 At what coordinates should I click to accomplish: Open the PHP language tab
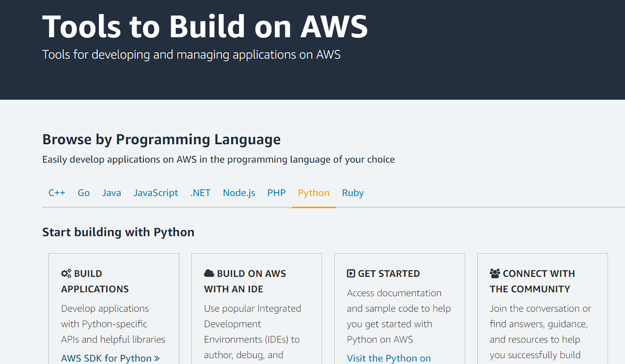tap(276, 193)
